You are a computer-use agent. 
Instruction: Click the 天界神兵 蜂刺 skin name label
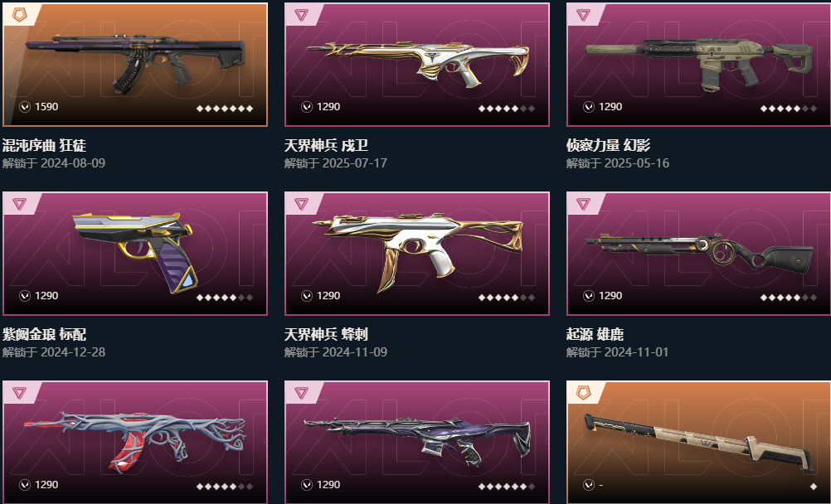tap(326, 334)
